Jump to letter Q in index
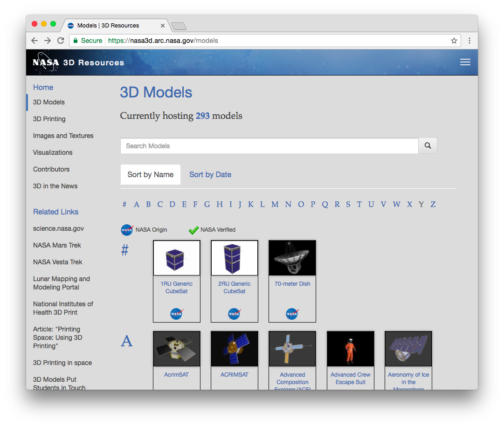 (325, 204)
